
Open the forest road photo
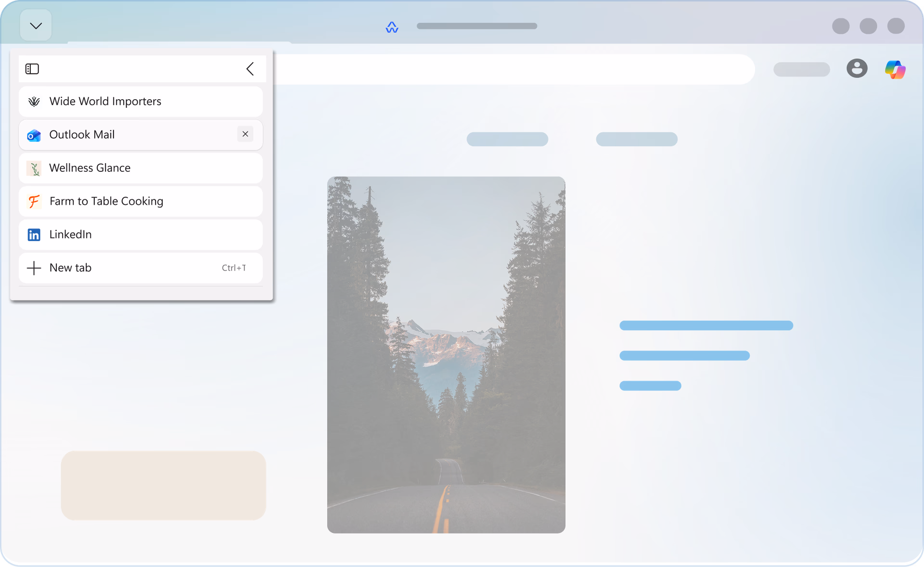click(x=446, y=355)
